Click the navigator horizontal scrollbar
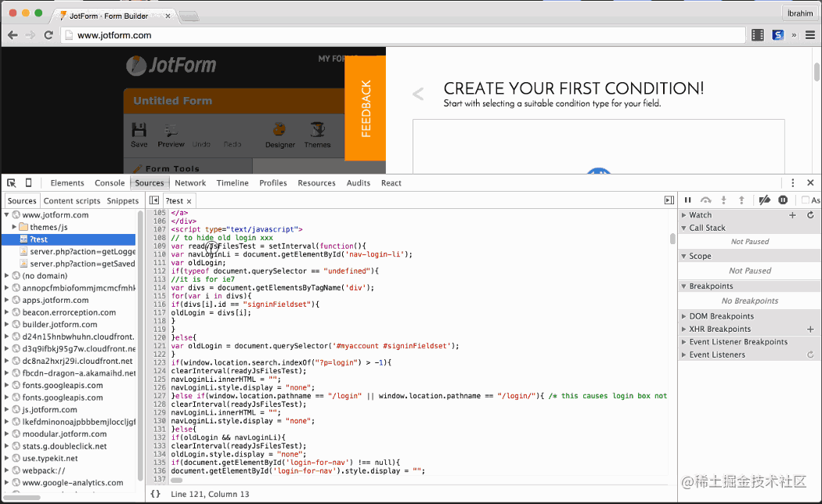The image size is (822, 504). (22, 497)
